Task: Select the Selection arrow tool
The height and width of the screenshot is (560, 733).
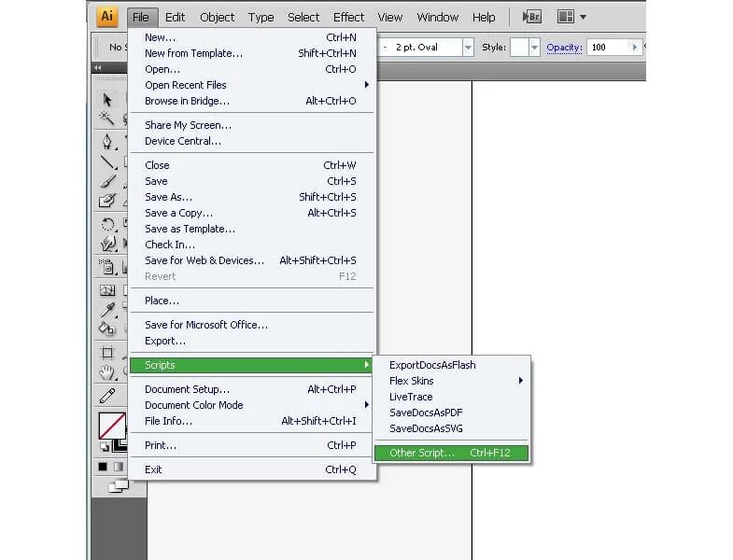Action: click(107, 100)
